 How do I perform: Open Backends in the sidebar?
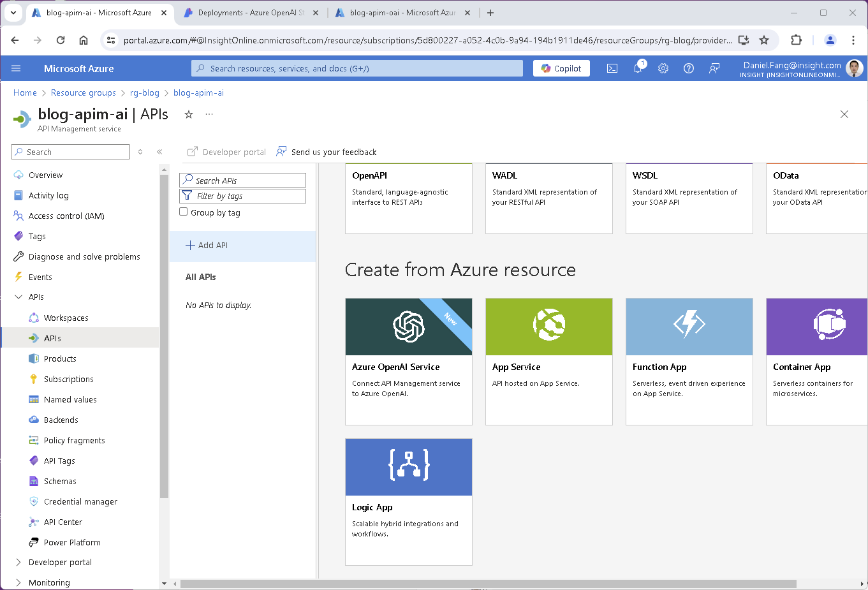coord(61,420)
